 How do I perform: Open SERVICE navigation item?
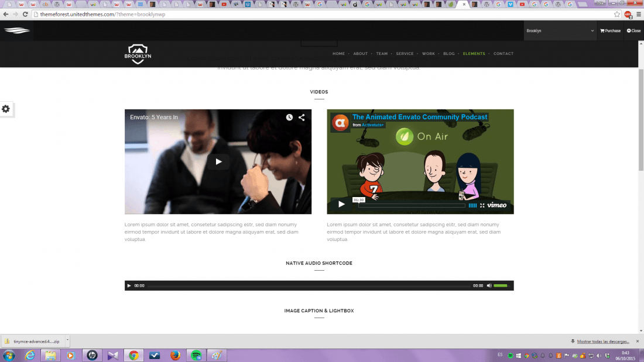405,54
